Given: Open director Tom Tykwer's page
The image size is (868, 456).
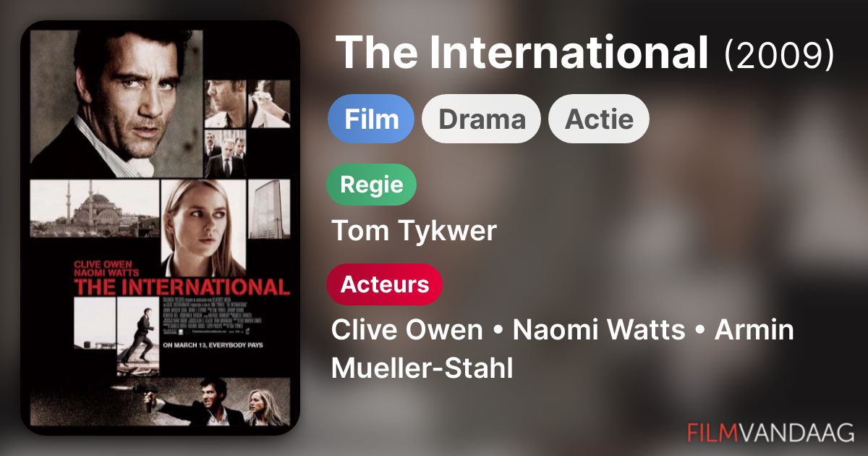Looking at the screenshot, I should tap(414, 231).
